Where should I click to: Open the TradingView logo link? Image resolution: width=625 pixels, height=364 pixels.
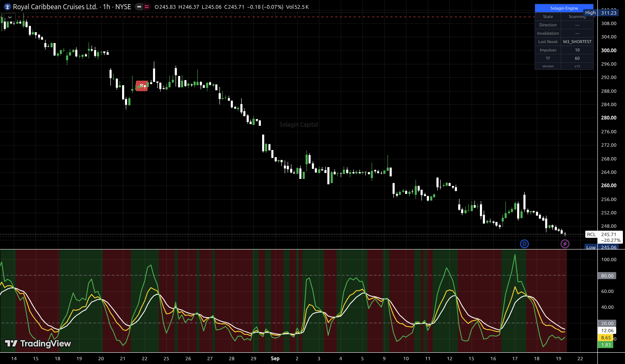click(x=38, y=344)
